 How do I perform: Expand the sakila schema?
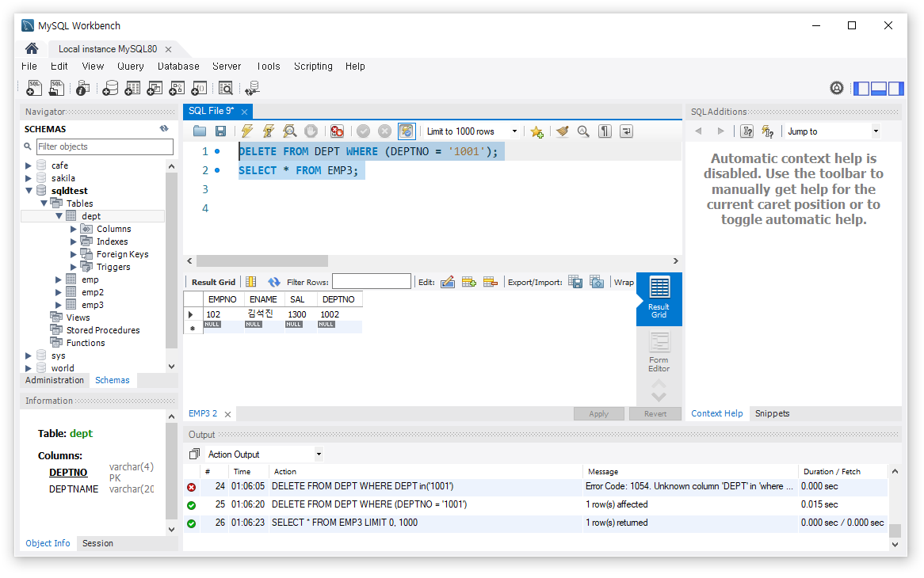coord(29,178)
